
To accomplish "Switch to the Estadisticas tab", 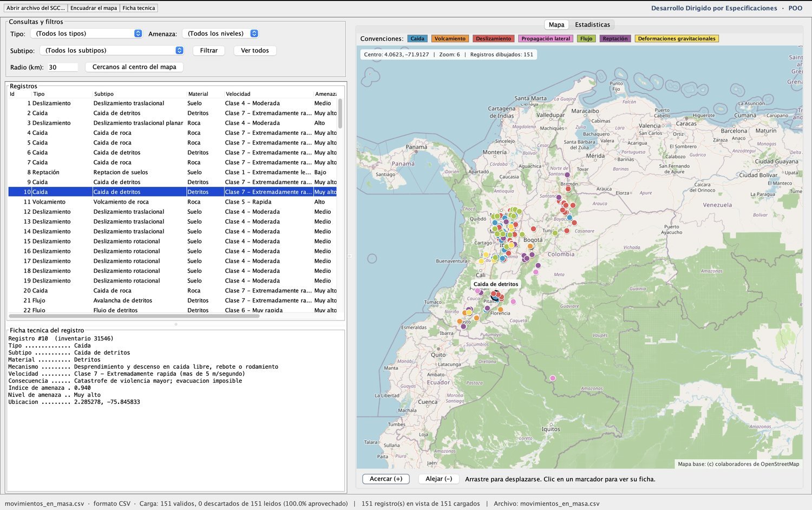I will coord(592,24).
